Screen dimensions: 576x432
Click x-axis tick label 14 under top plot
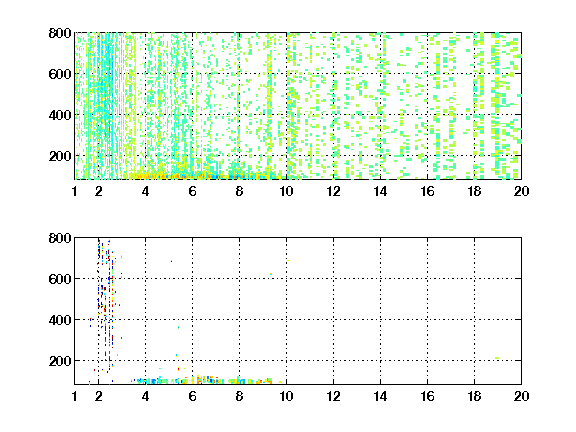coord(380,191)
